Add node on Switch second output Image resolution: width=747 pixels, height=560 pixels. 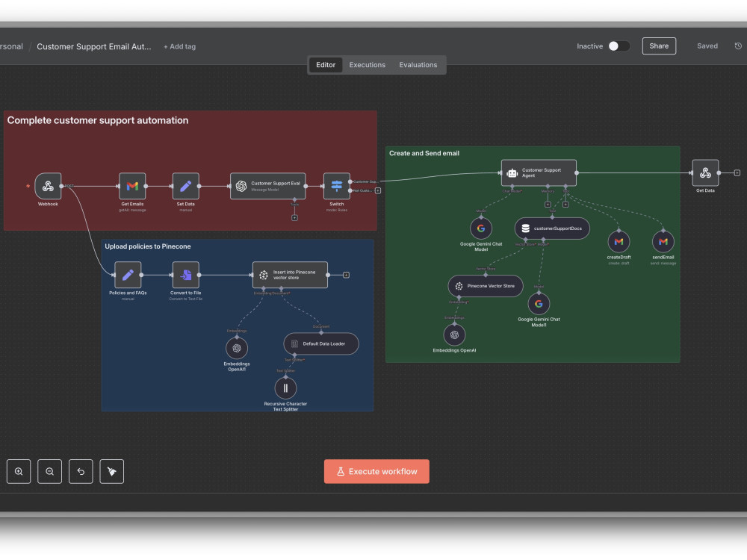378,190
